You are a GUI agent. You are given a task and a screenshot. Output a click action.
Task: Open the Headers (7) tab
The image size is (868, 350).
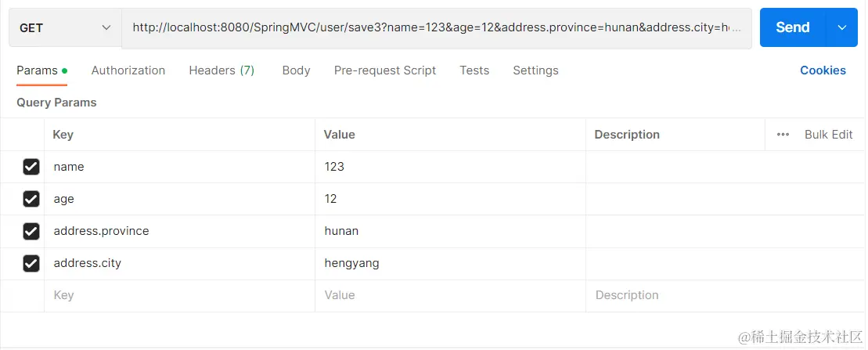pos(222,70)
